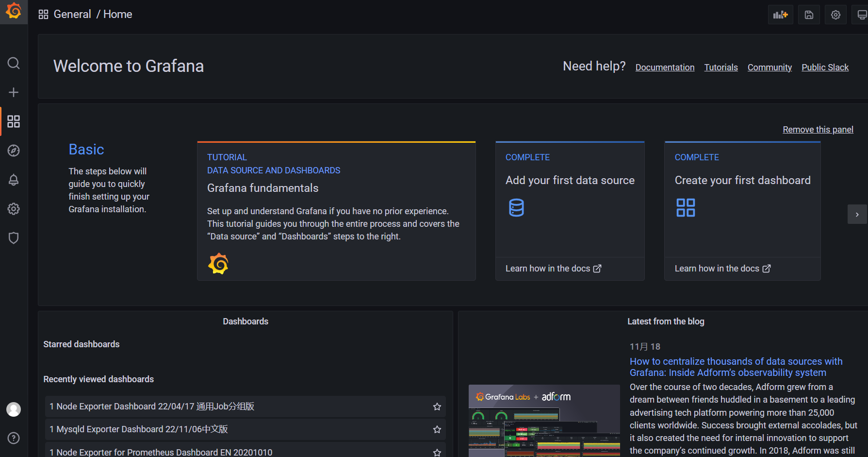This screenshot has height=457, width=868.
Task: Open the Adform observability blog article title
Action: tap(736, 367)
